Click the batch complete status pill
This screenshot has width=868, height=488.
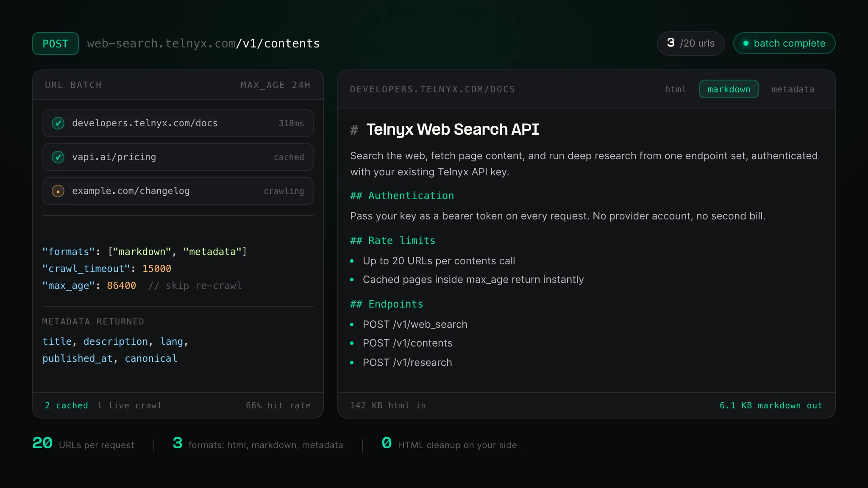tap(784, 43)
